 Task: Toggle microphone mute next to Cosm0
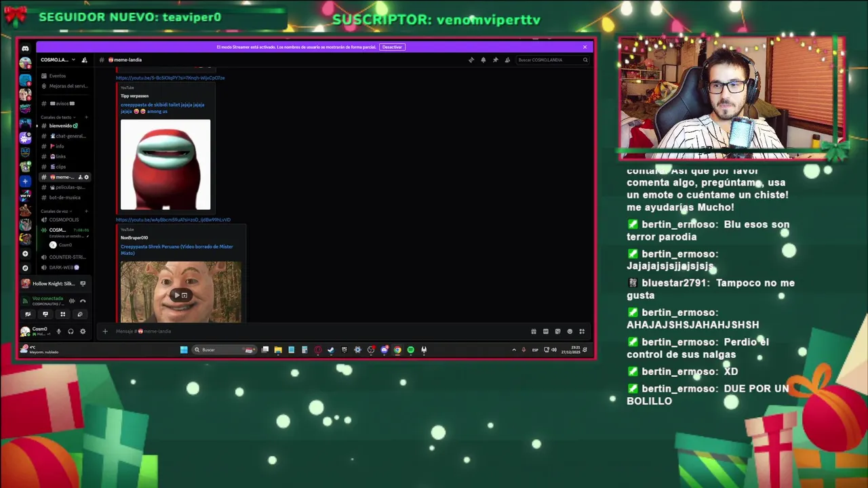[58, 331]
